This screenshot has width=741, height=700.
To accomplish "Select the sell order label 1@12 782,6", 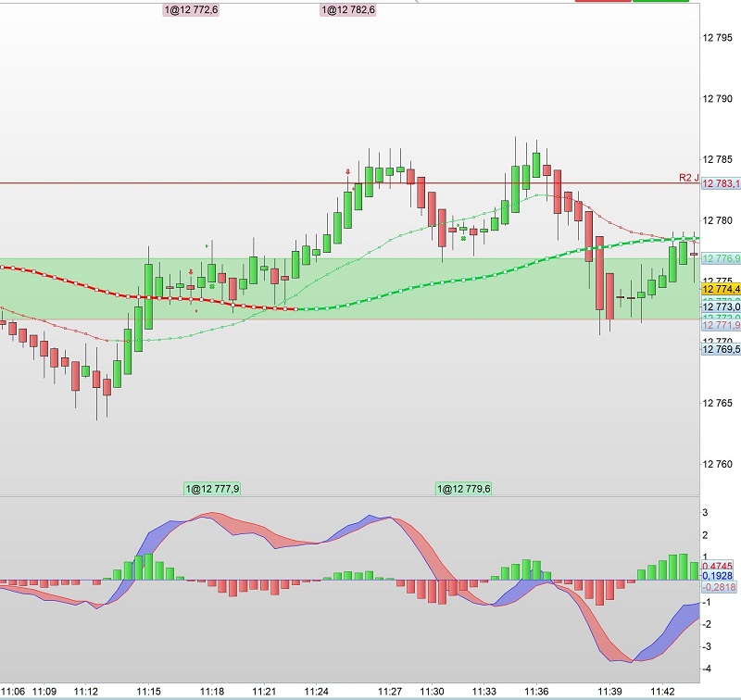I will [348, 9].
